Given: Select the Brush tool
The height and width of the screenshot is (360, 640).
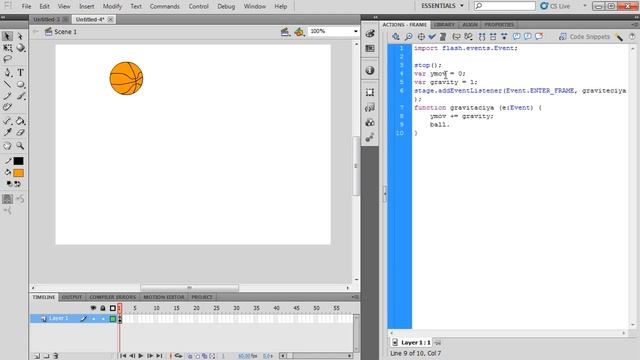Looking at the screenshot, I should (20, 96).
